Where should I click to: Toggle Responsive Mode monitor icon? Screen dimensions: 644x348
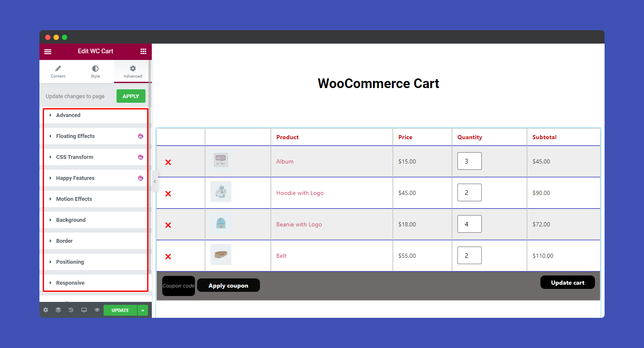point(84,310)
